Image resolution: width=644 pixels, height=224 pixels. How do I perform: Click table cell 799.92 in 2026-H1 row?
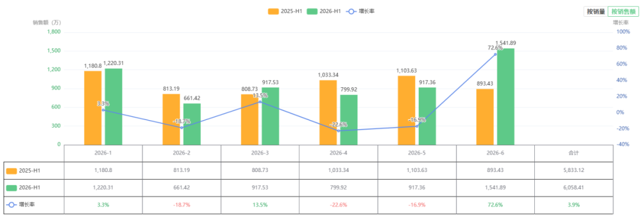click(x=339, y=188)
